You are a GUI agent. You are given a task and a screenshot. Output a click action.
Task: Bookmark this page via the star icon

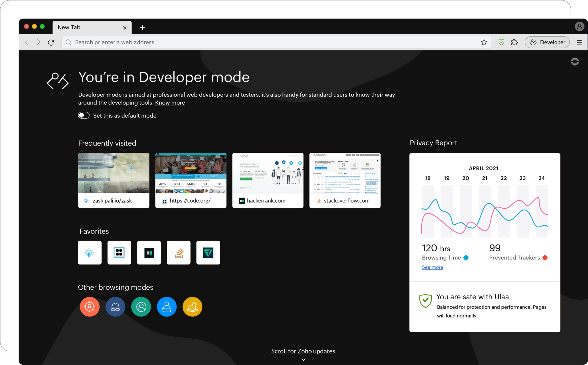(x=484, y=42)
